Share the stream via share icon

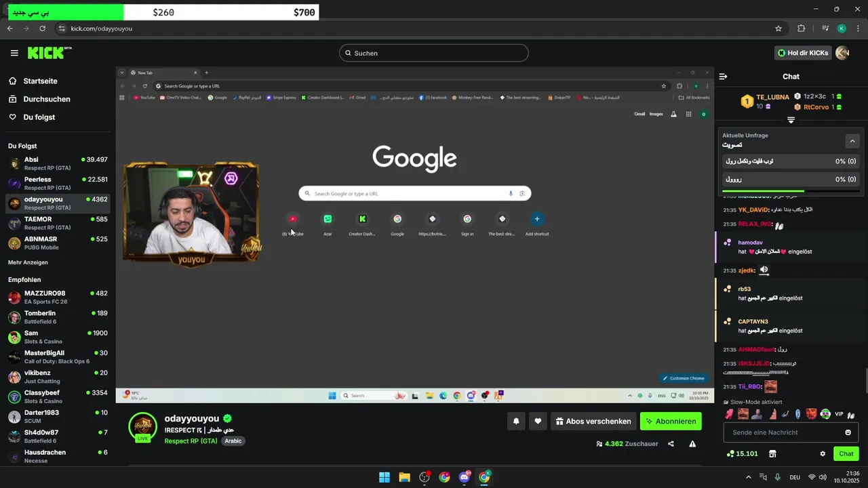pos(671,444)
